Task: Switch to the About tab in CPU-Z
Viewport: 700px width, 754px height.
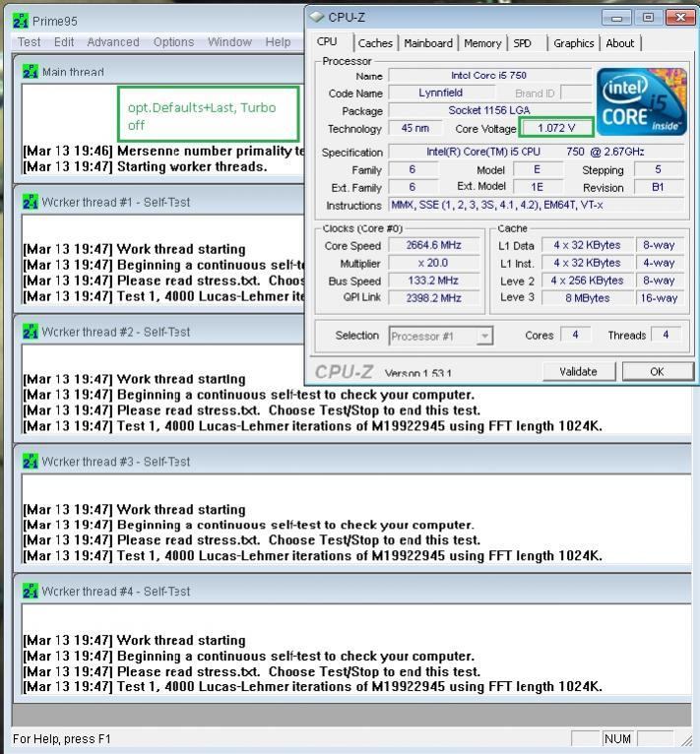Action: tap(619, 43)
